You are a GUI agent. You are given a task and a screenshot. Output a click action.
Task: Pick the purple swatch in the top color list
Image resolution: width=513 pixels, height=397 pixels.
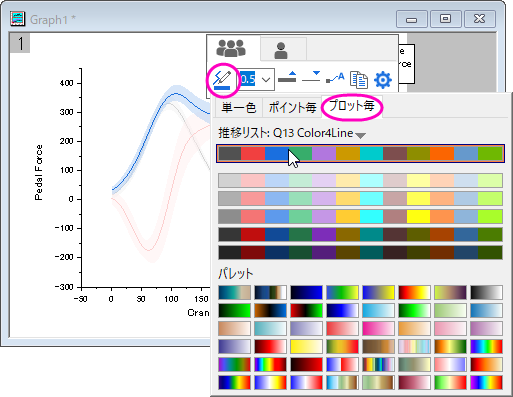click(x=324, y=154)
